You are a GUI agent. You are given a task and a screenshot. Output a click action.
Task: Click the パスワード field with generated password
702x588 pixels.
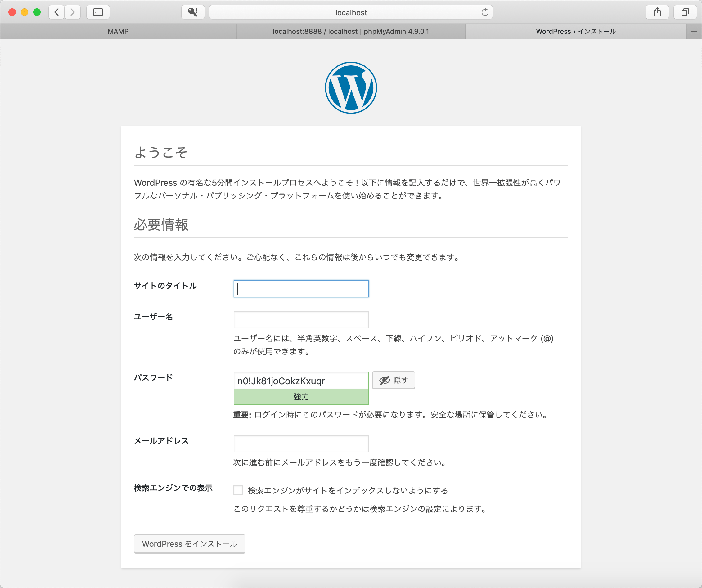[301, 381]
